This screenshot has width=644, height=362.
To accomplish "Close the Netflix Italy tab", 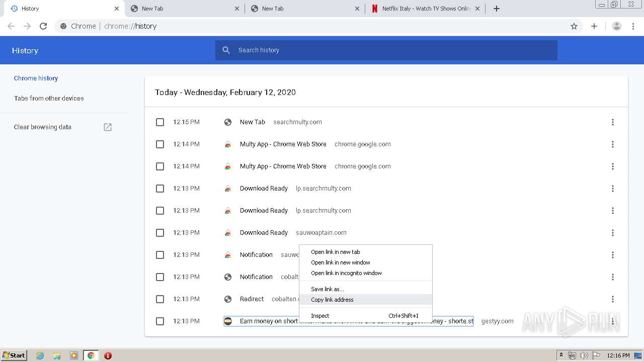I will (x=477, y=9).
